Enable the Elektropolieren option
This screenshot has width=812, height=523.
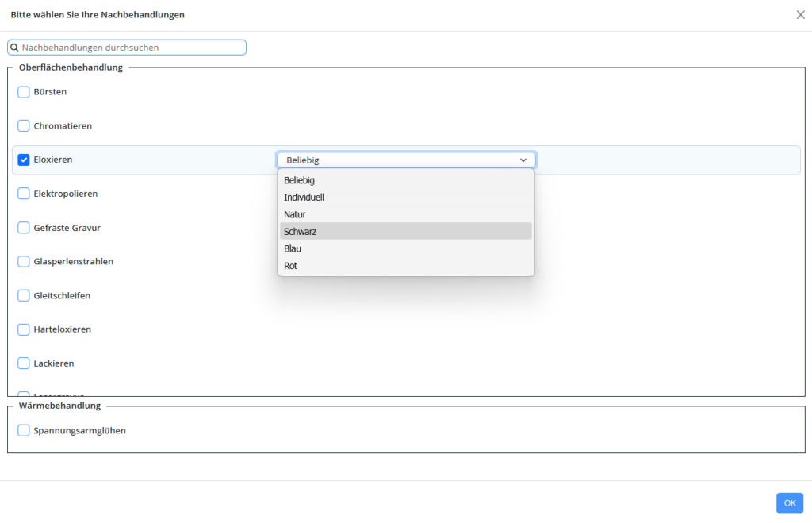(x=24, y=194)
